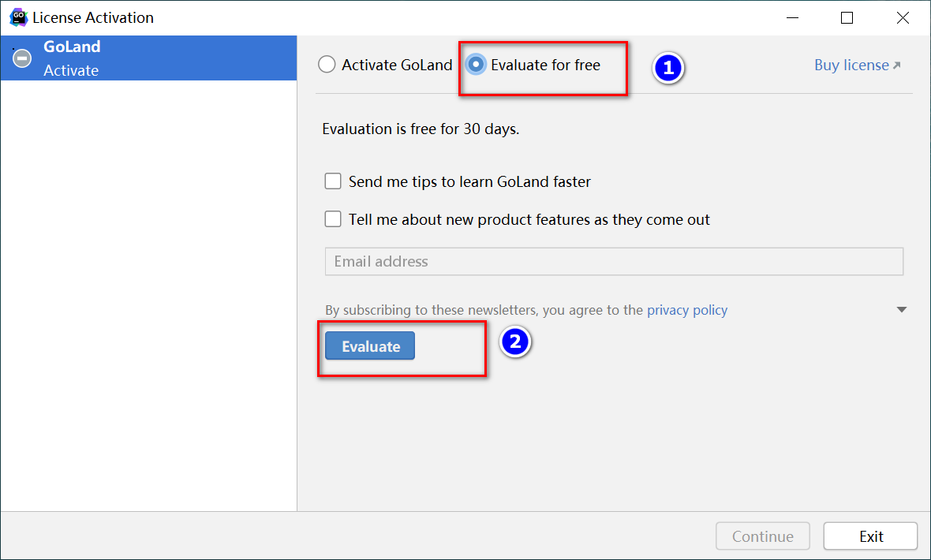The width and height of the screenshot is (931, 560).
Task: Select the Activate GoLand radio option
Action: [x=327, y=65]
